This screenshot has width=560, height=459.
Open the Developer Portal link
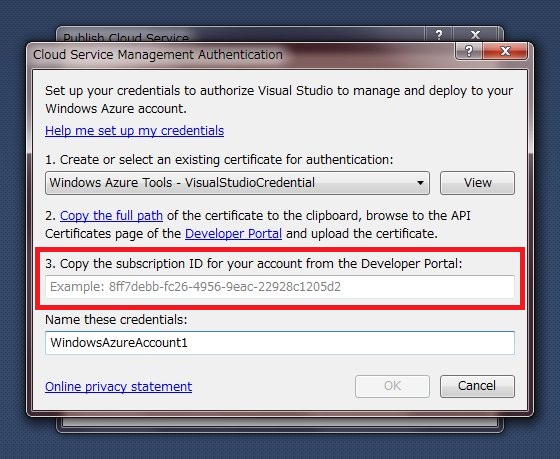point(233,234)
